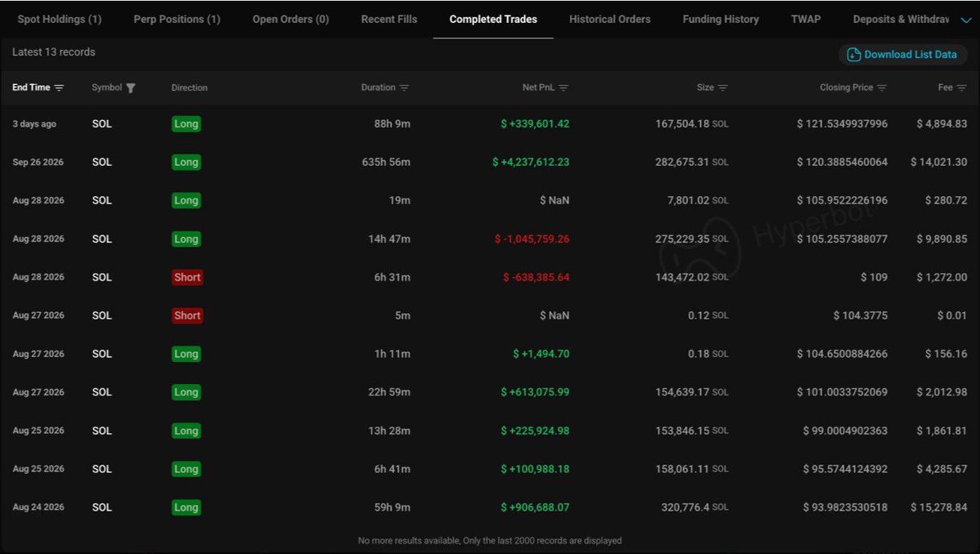Click the Direction column header
Screen dimensions: 980x554
[189, 87]
